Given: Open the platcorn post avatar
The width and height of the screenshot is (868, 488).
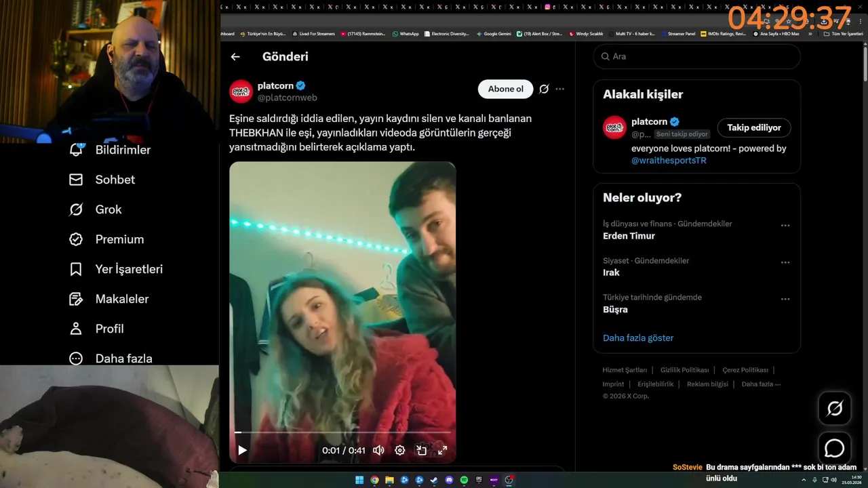Looking at the screenshot, I should 241,91.
